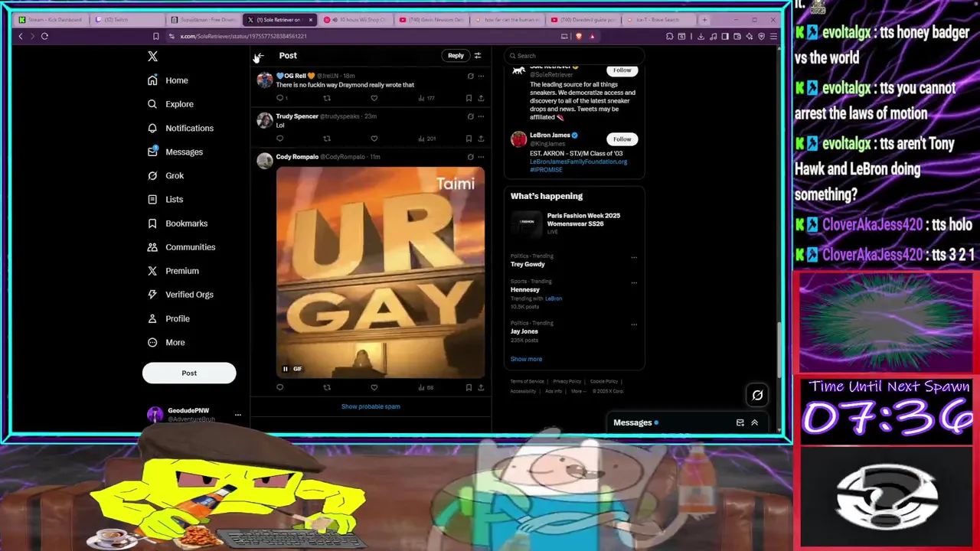Switch to the Twitch browser tab
The image size is (980, 551).
tap(126, 19)
